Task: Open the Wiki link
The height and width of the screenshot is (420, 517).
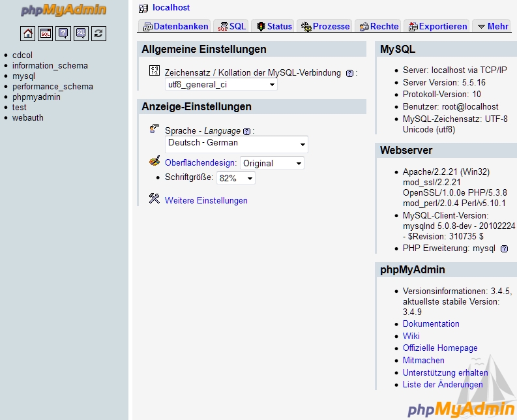Action: click(411, 336)
